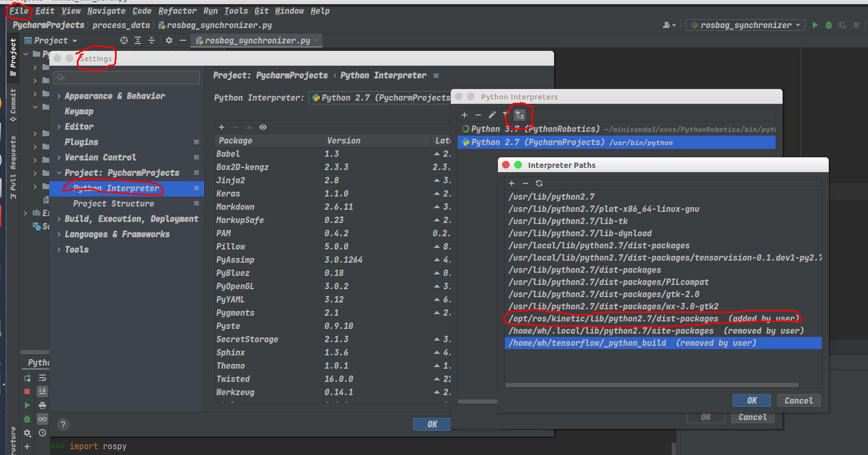The width and height of the screenshot is (868, 455).
Task: Expand the Tools settings section
Action: pyautogui.click(x=59, y=249)
